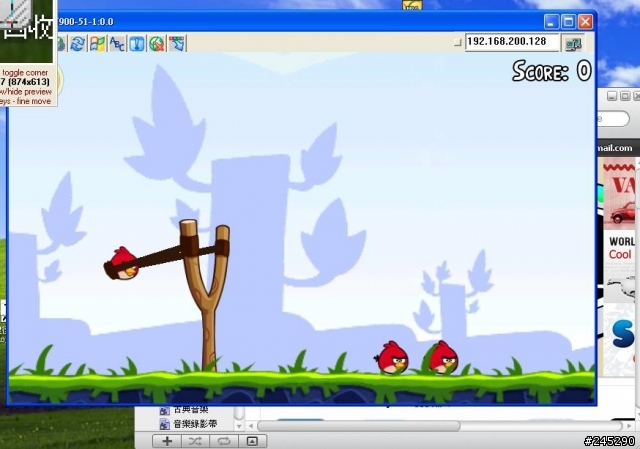Click the rightmost pointer icon in the toolbar

tap(176, 43)
